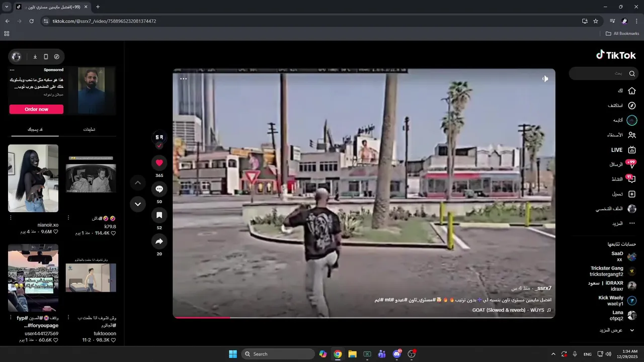Open the sponsored ad man thumbnail
Viewport: 644px width, 362px height.
tap(91, 90)
